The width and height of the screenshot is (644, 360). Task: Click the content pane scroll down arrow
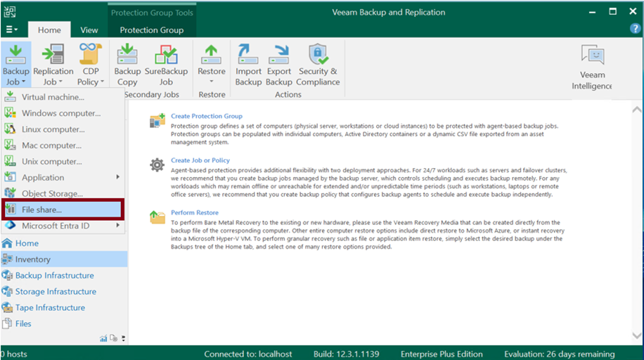point(636,335)
